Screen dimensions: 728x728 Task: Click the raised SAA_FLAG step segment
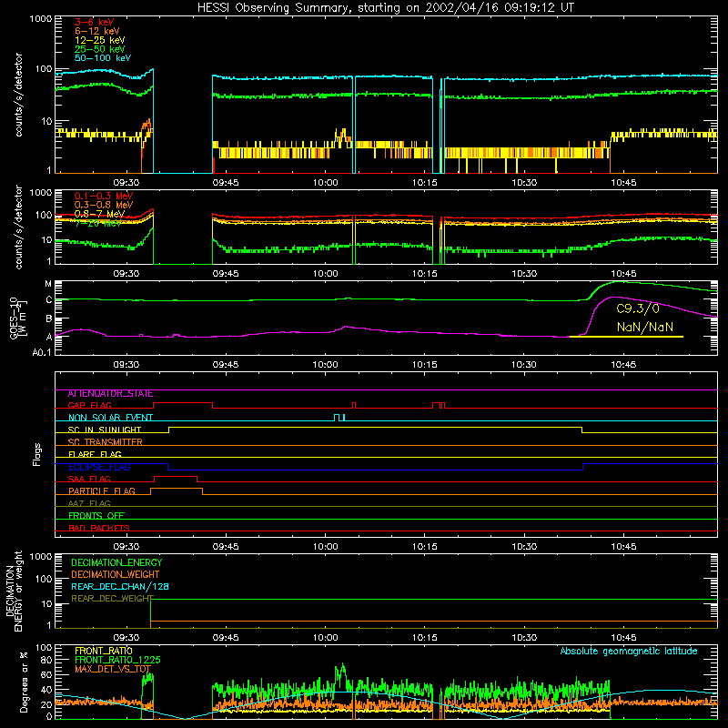coord(176,476)
